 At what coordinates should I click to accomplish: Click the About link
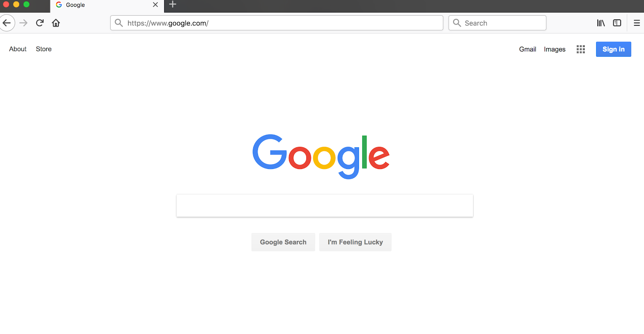click(18, 49)
